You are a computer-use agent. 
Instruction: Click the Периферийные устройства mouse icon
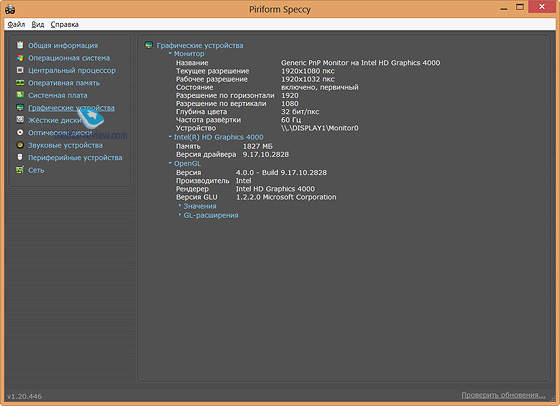point(20,157)
